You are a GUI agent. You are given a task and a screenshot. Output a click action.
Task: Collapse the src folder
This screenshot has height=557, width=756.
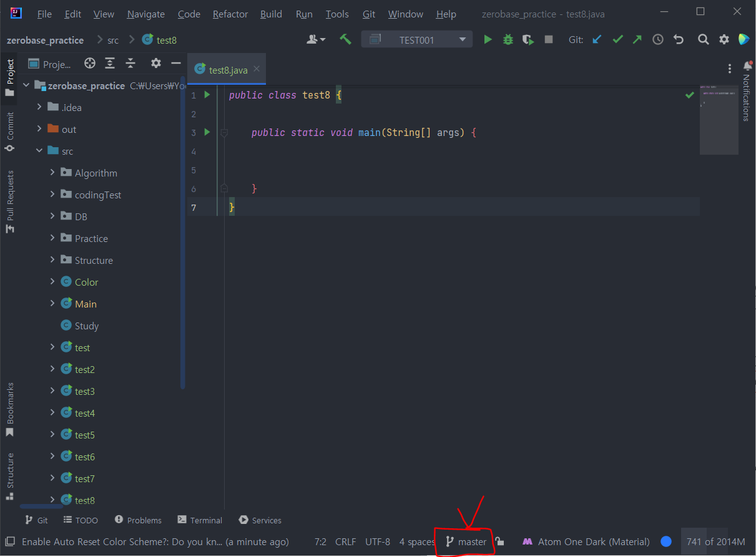click(39, 150)
